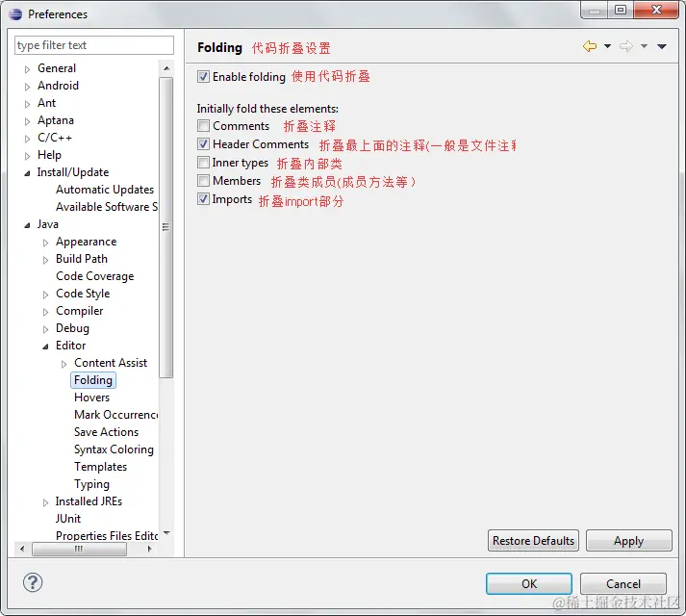The image size is (686, 616).
Task: Check the Comments folding checkbox
Action: pos(203,126)
